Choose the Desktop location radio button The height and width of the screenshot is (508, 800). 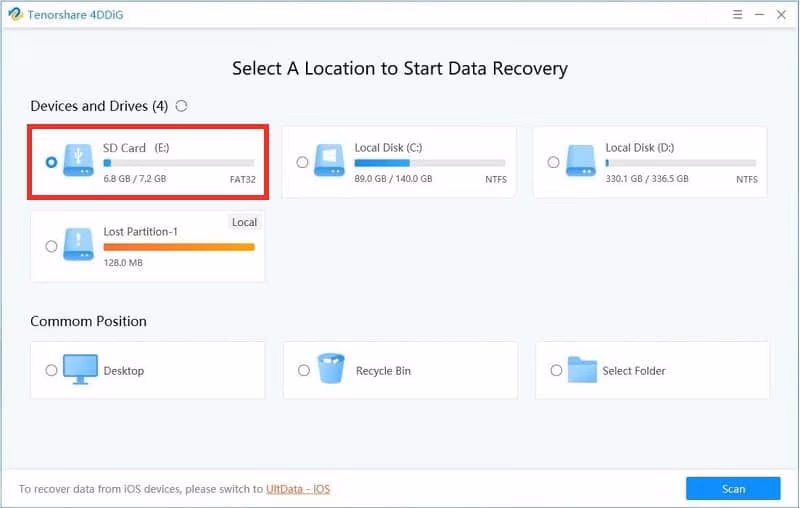[51, 370]
